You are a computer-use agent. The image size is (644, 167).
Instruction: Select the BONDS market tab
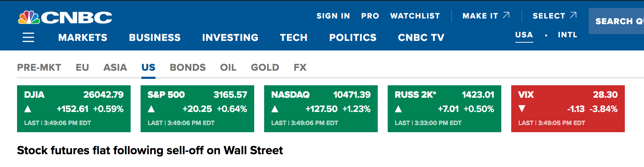(x=187, y=68)
